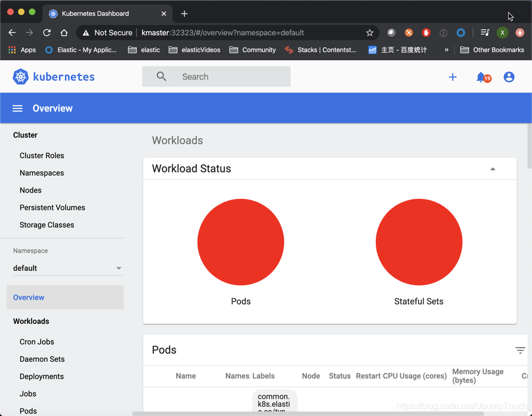Click the Memory Usage (bytes) column header
The image size is (532, 416).
click(x=478, y=376)
